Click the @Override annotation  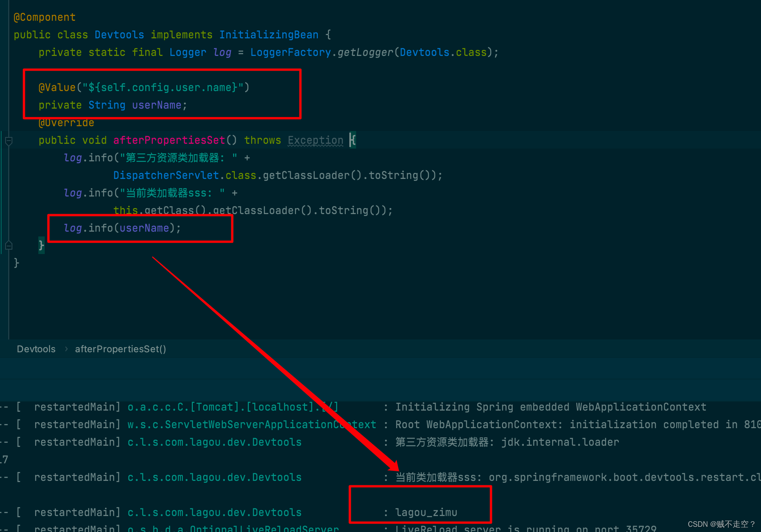coord(66,123)
